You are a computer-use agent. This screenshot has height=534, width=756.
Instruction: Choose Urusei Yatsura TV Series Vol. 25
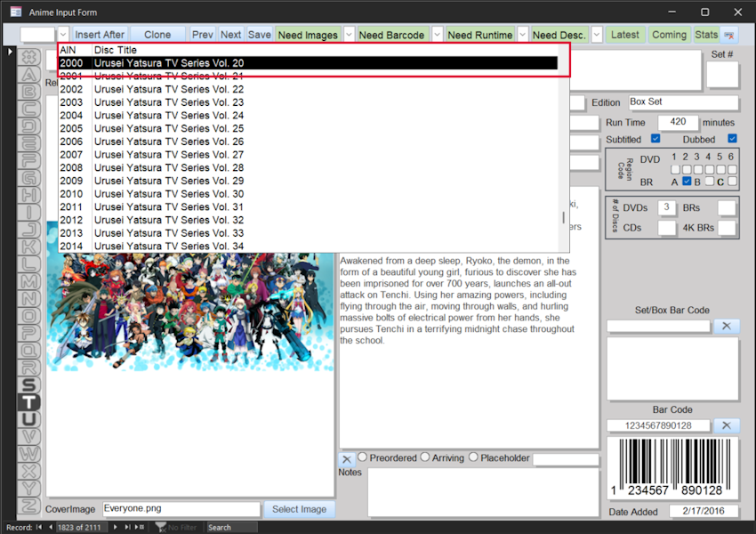308,128
